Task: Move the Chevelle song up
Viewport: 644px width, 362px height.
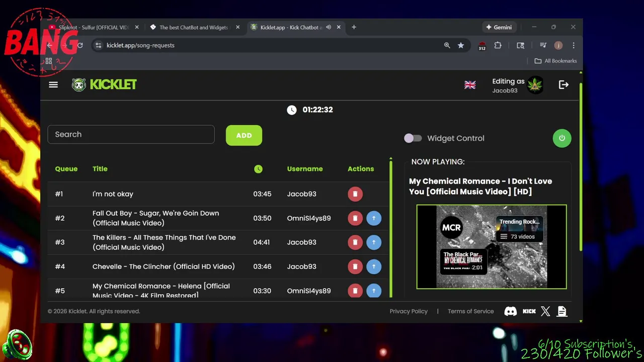Action: 374,266
